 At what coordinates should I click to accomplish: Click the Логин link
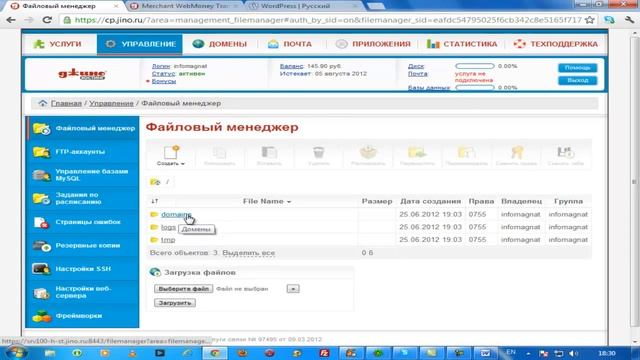(x=161, y=66)
